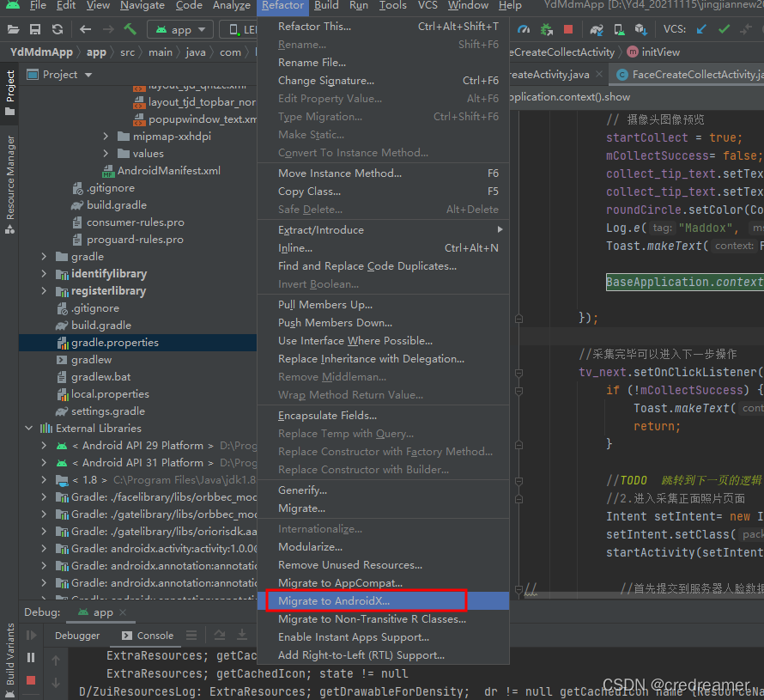Collapse the External Libraries node
Image resolution: width=764 pixels, height=700 pixels.
click(28, 428)
